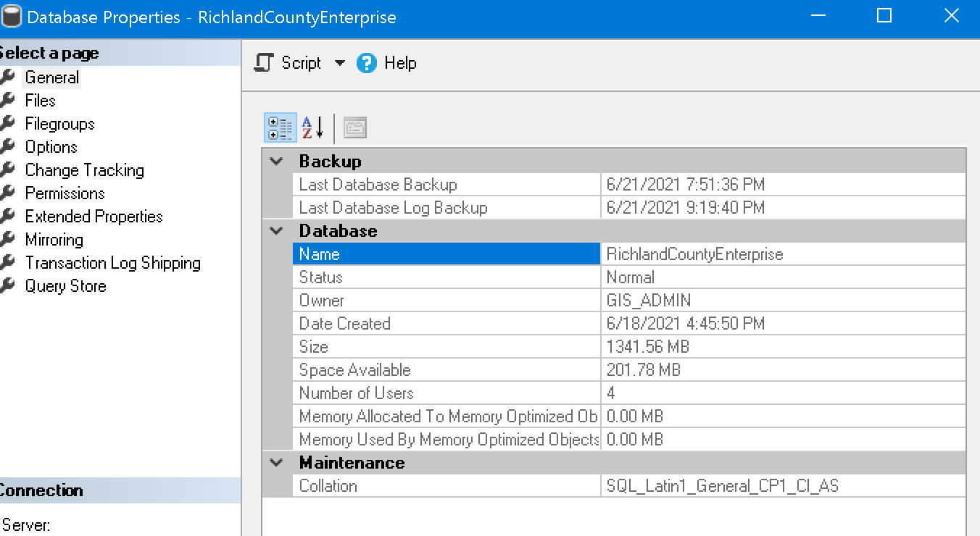
Task: Click the wrench icon beside Query Store
Action: [7, 286]
